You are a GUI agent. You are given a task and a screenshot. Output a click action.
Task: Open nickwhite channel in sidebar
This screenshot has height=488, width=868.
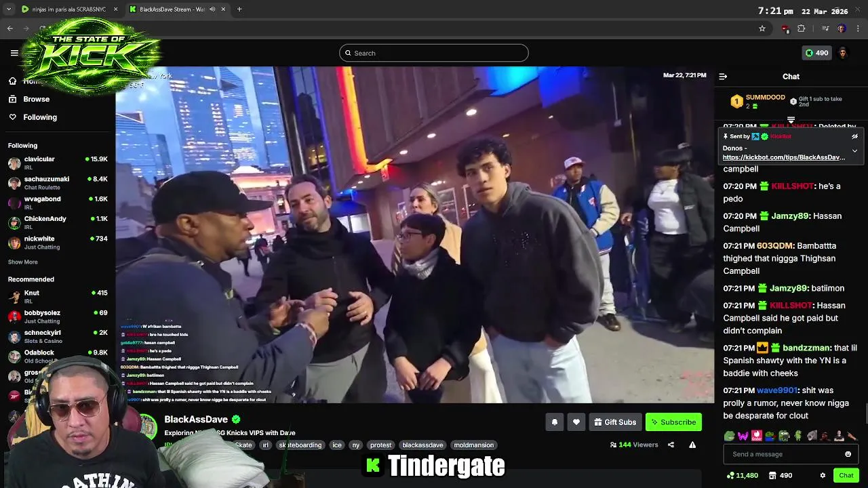[58, 243]
